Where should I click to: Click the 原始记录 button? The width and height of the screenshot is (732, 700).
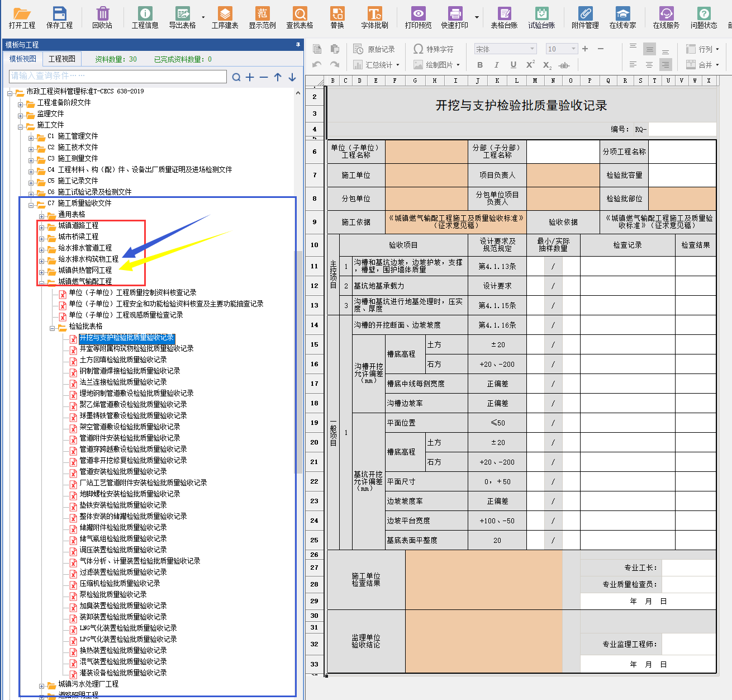pos(374,49)
